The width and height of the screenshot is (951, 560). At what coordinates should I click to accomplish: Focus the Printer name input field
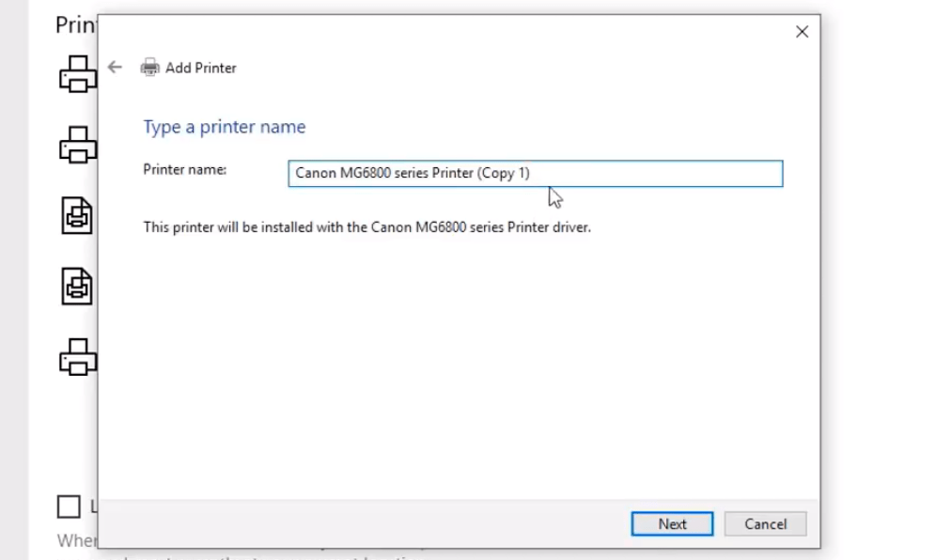click(536, 174)
